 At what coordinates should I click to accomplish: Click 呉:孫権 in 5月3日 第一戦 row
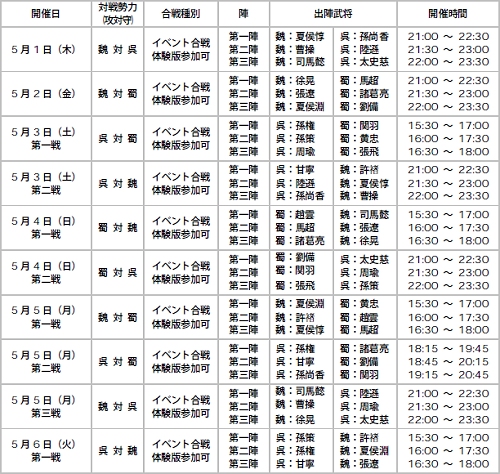click(295, 126)
